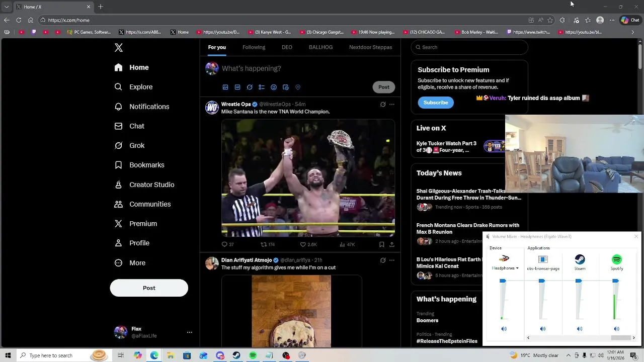The height and width of the screenshot is (362, 644).
Task: Mute the Headphones device in Volume Mixer
Action: pyautogui.click(x=504, y=329)
